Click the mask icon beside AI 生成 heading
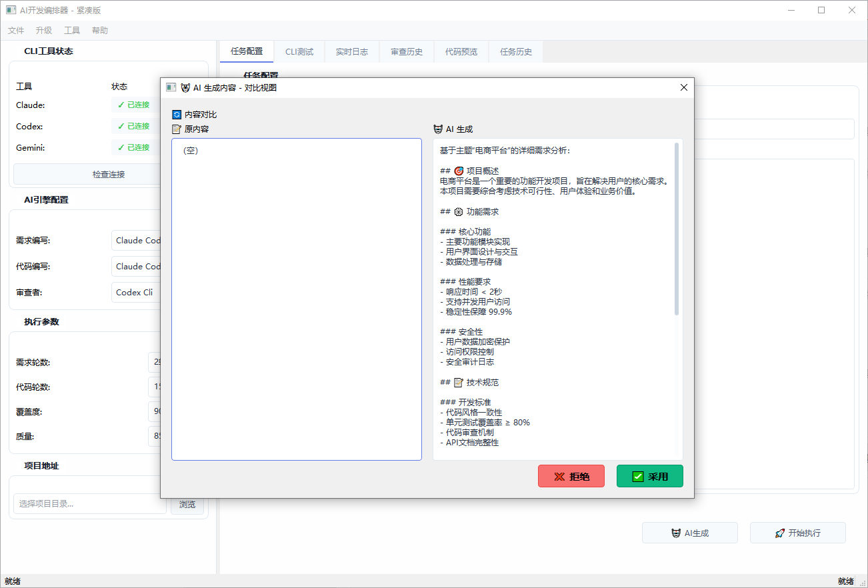This screenshot has height=588, width=868. [438, 129]
